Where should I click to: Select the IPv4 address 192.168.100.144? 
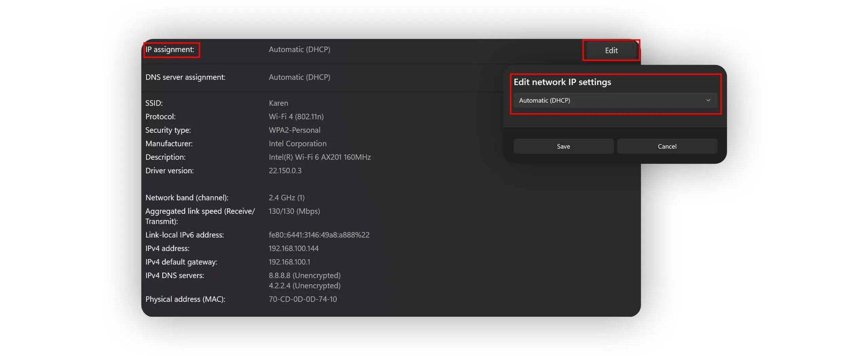(x=293, y=248)
